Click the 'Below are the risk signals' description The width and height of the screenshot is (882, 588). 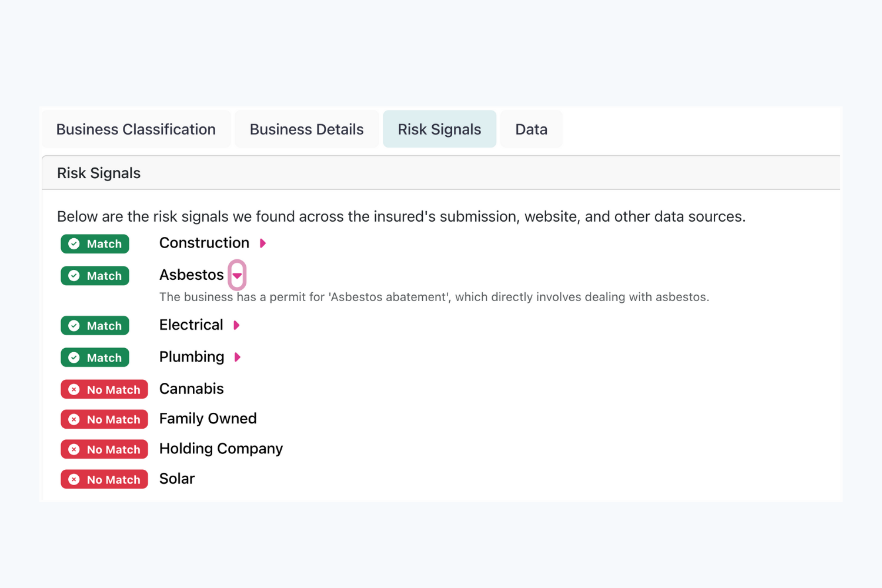[401, 216]
